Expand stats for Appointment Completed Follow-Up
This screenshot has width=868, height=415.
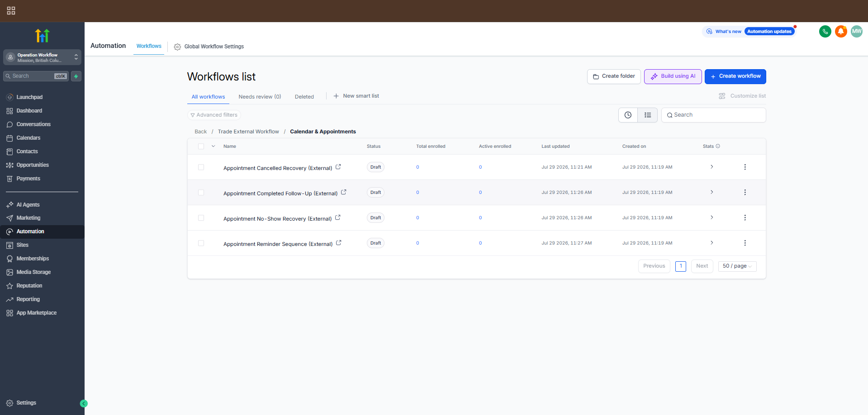click(x=711, y=192)
